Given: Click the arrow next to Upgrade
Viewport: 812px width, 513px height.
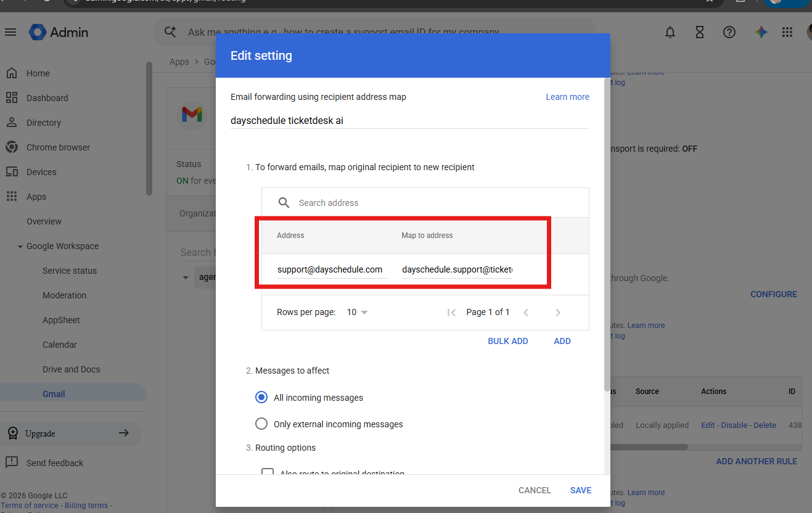Looking at the screenshot, I should 123,433.
